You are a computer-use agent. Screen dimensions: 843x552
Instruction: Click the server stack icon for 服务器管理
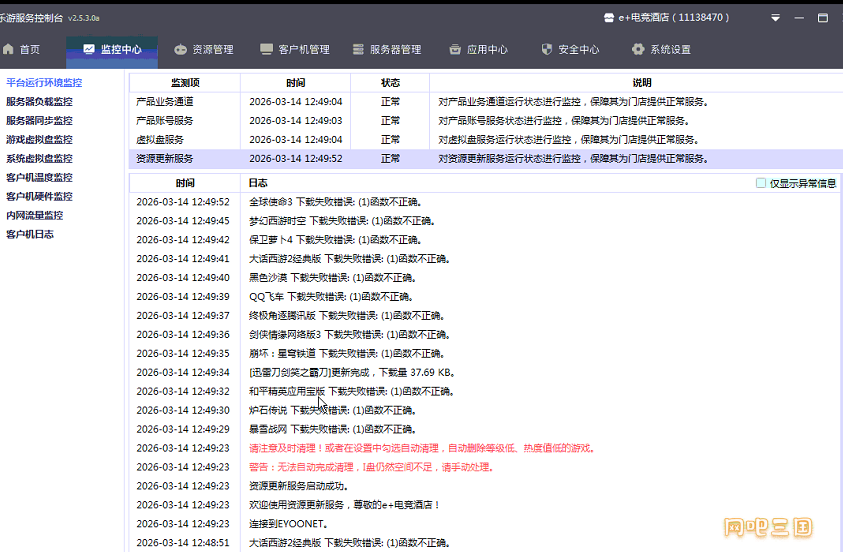358,49
